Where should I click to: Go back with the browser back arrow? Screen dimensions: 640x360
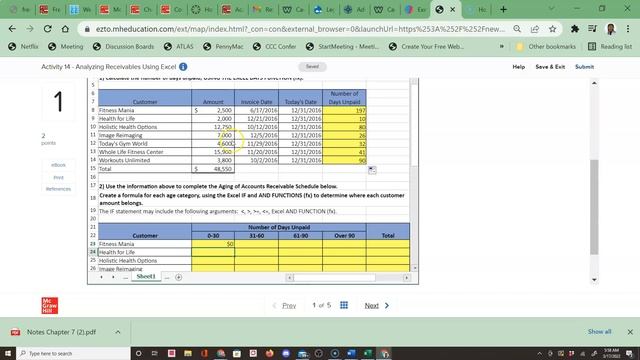12,29
